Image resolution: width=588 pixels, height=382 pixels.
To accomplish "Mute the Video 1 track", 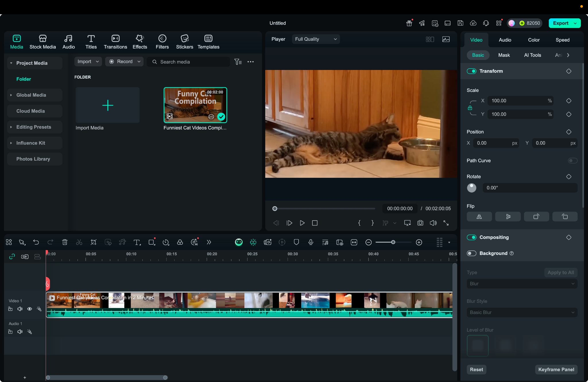I will 20,309.
